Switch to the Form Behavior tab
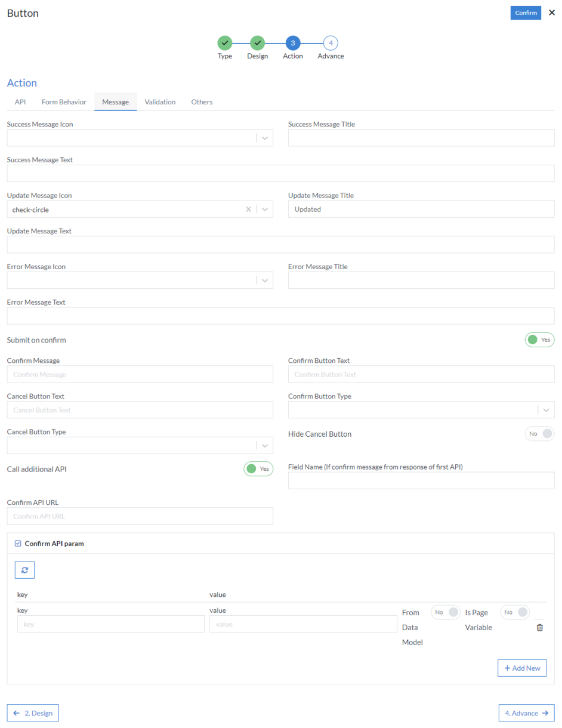 64,101
